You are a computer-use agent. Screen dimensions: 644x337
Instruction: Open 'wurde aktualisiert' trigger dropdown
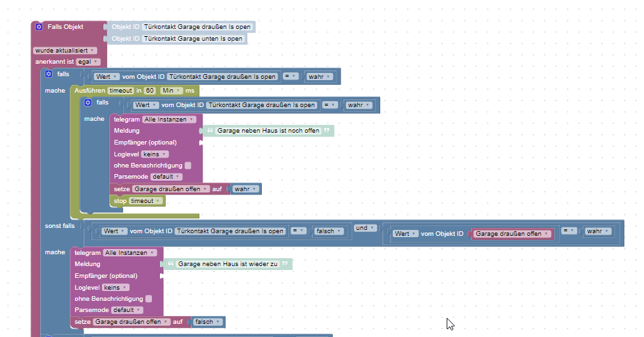pyautogui.click(x=65, y=51)
